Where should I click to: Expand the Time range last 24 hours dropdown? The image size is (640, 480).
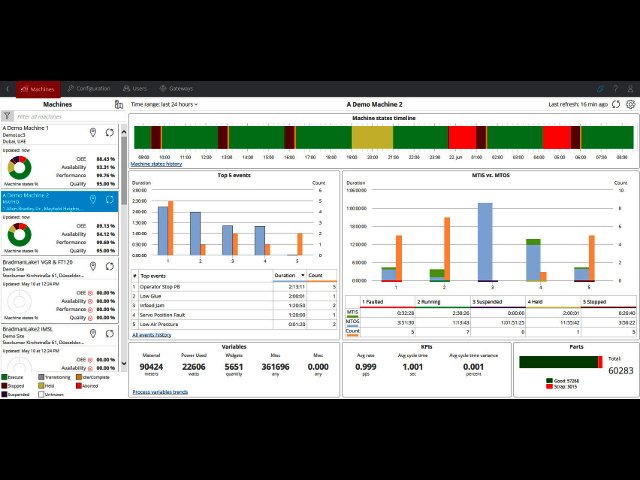[164, 104]
